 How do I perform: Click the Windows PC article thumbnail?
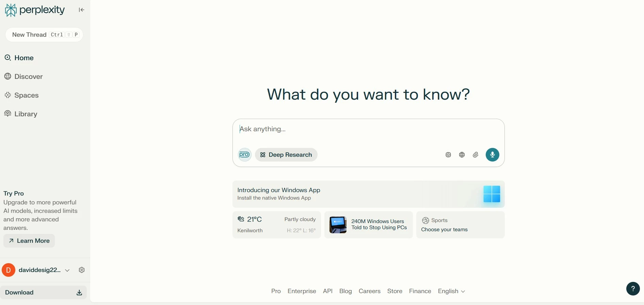[338, 225]
